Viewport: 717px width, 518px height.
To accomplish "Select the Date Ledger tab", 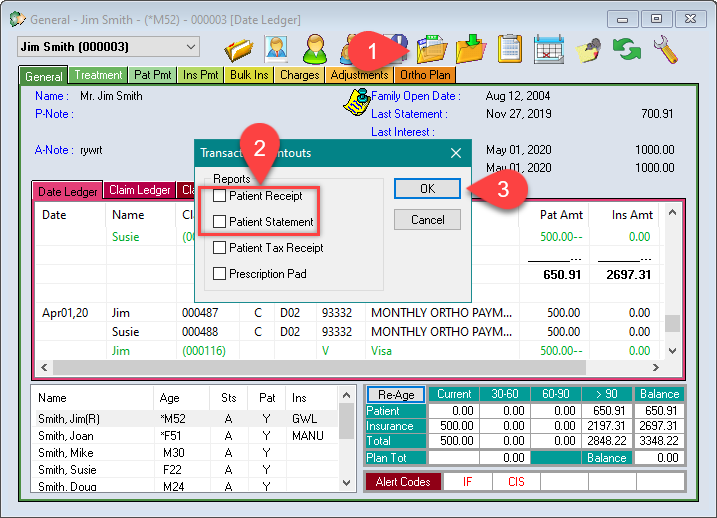I will click(x=68, y=191).
